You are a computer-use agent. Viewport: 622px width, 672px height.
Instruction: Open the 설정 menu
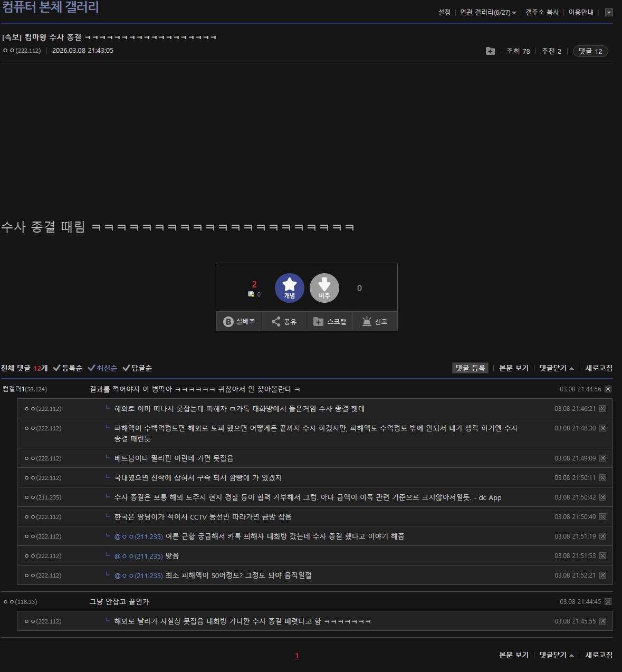coord(444,13)
